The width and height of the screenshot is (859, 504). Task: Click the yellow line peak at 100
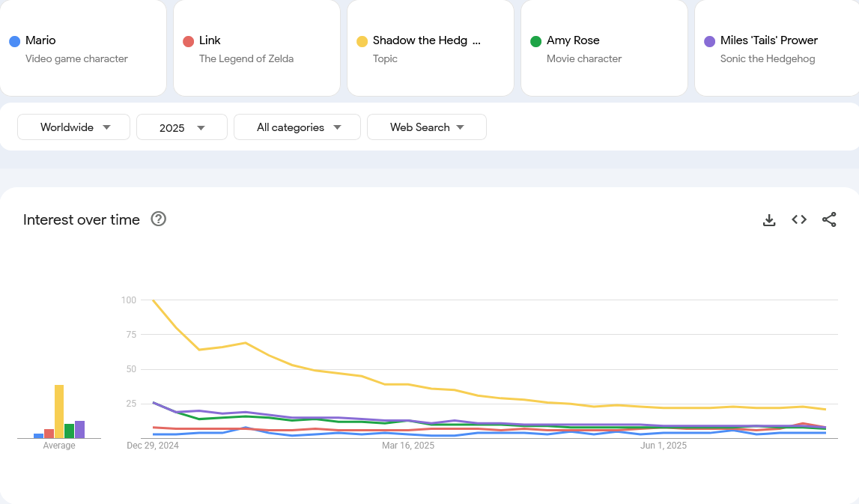(154, 300)
